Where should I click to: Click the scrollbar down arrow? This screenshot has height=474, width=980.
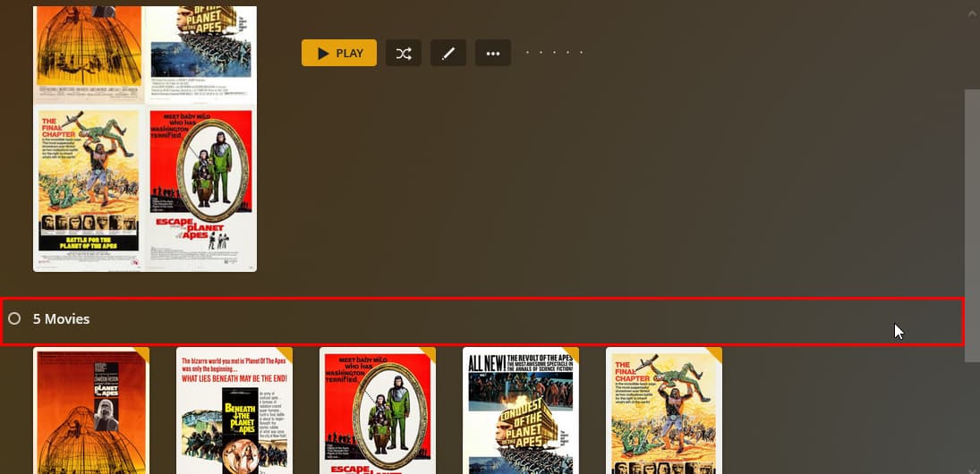click(972, 470)
